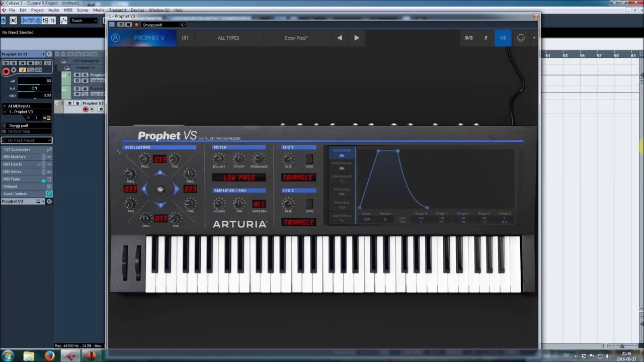Select the Filter Envelope tab
The height and width of the screenshot is (362, 644).
coord(342,166)
